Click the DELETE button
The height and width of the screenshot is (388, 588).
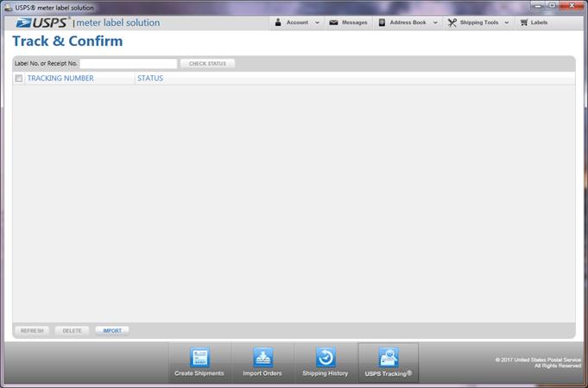[x=72, y=331]
